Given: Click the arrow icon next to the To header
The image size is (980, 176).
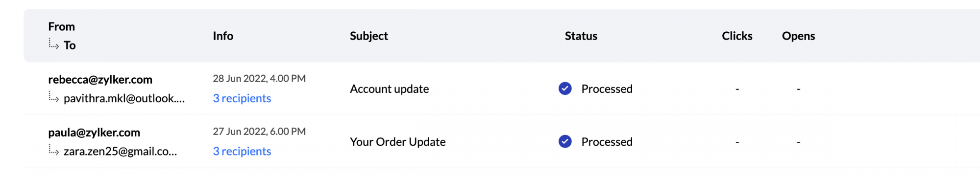Looking at the screenshot, I should click(x=53, y=44).
